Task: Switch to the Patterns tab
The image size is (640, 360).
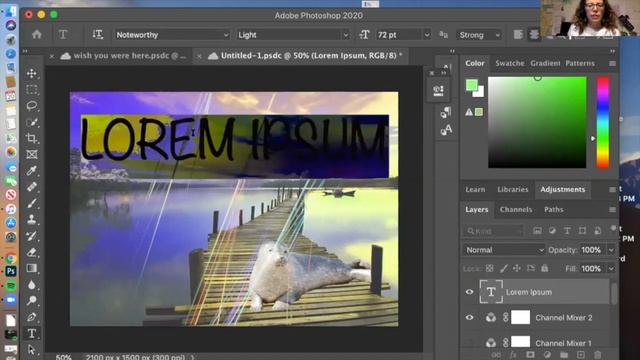Action: pos(580,63)
